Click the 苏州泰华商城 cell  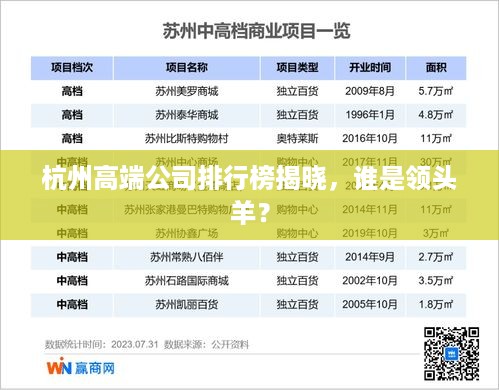pyautogui.click(x=187, y=115)
